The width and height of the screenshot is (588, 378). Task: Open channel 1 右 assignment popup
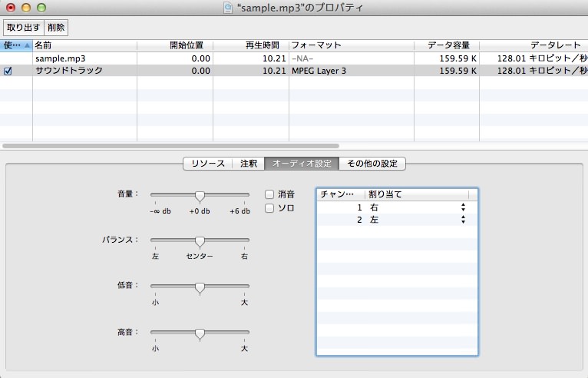click(463, 207)
